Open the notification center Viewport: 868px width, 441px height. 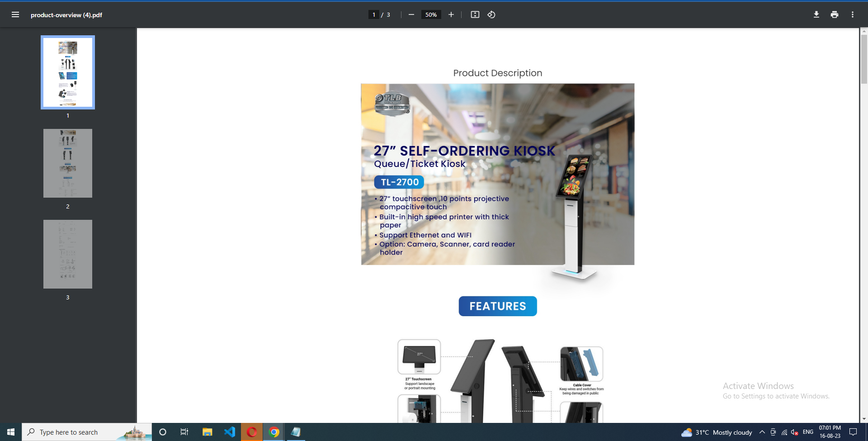click(853, 432)
